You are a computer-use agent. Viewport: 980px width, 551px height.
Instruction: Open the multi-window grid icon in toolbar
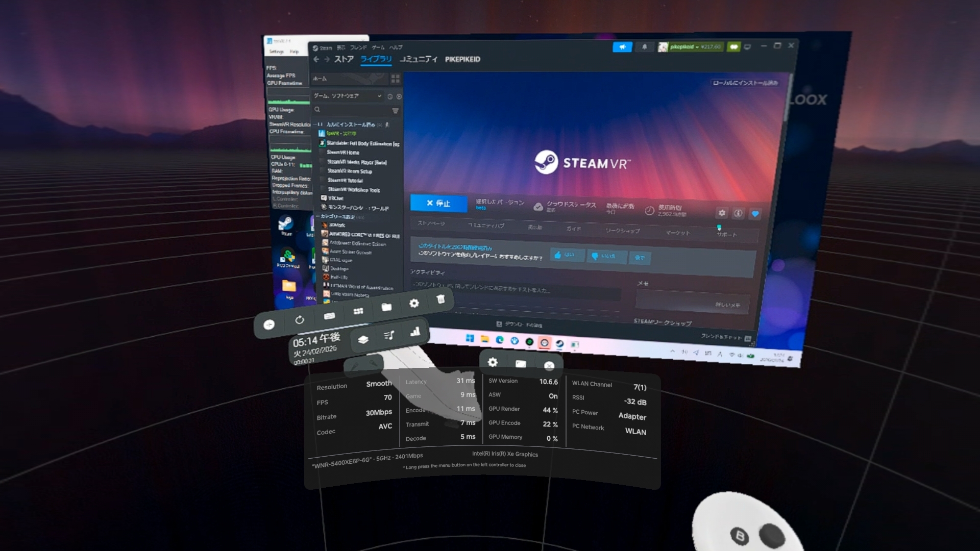pyautogui.click(x=358, y=311)
